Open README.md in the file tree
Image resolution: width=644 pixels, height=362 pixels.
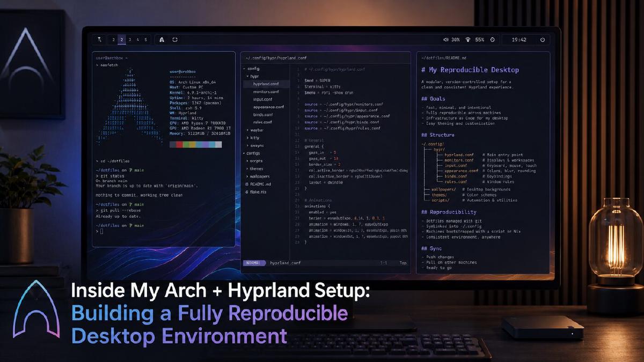(x=261, y=184)
